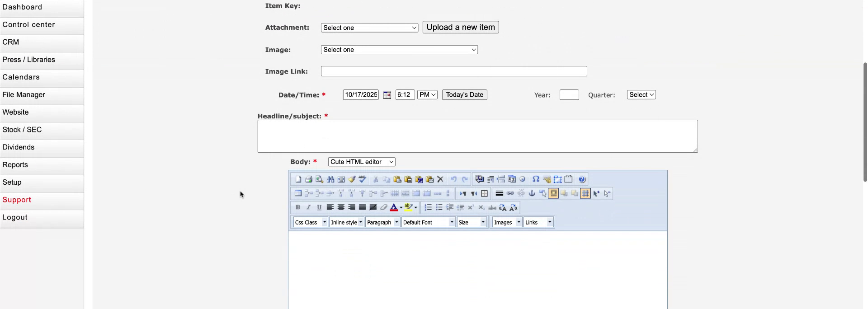Click Upload a new item button

[461, 27]
